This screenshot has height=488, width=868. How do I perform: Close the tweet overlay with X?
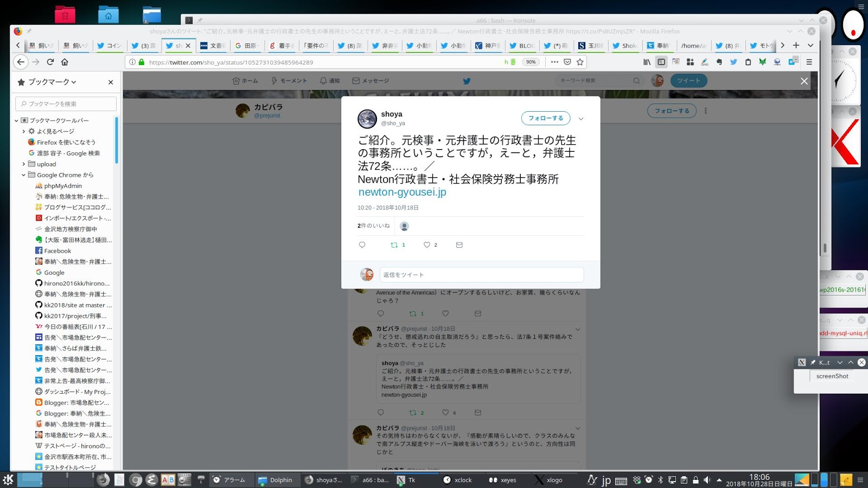coord(804,81)
